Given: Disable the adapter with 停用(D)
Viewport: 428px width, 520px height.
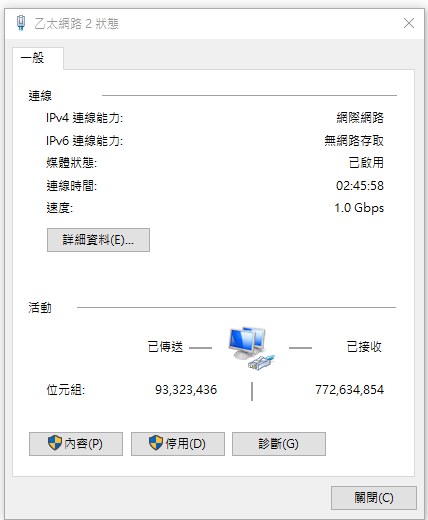Looking at the screenshot, I should [x=178, y=444].
